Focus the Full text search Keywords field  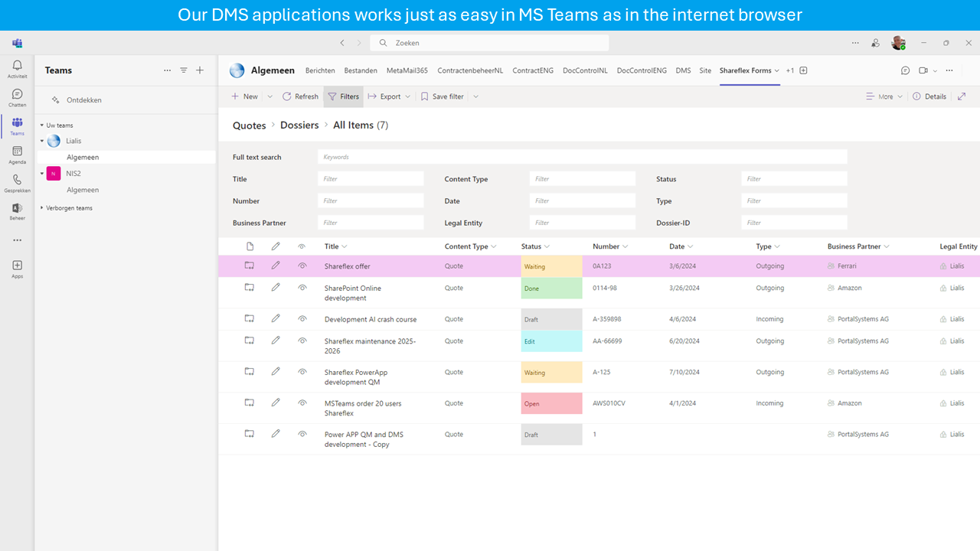coord(582,157)
